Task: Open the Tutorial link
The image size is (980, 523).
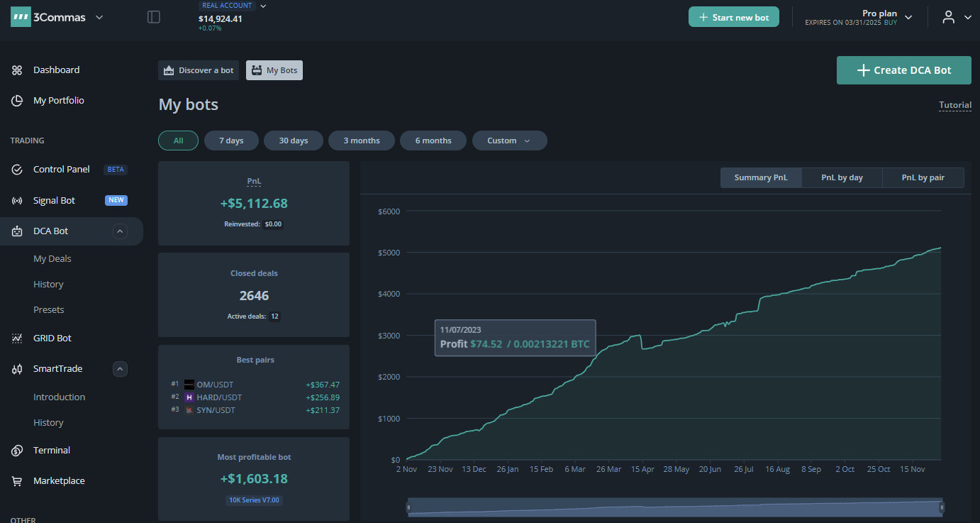Action: (x=955, y=105)
